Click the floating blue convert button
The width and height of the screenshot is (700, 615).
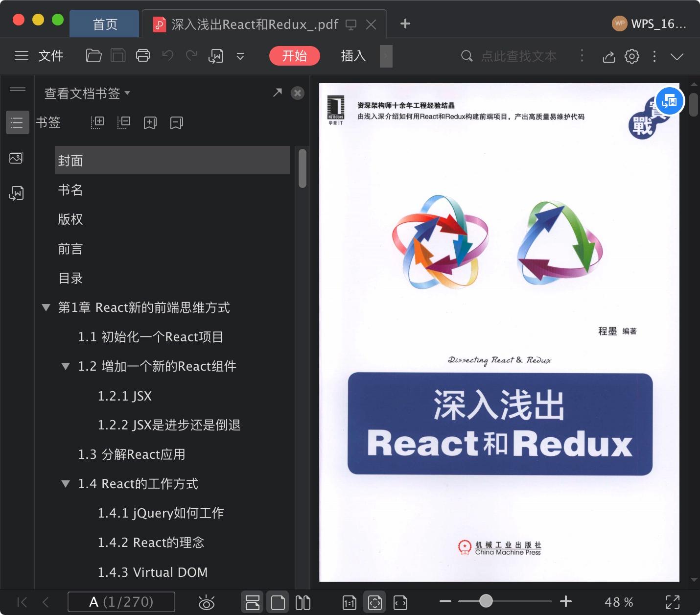click(669, 101)
